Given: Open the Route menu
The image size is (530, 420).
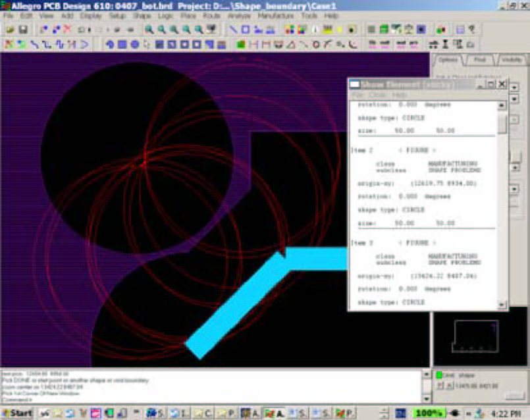Looking at the screenshot, I should point(211,16).
